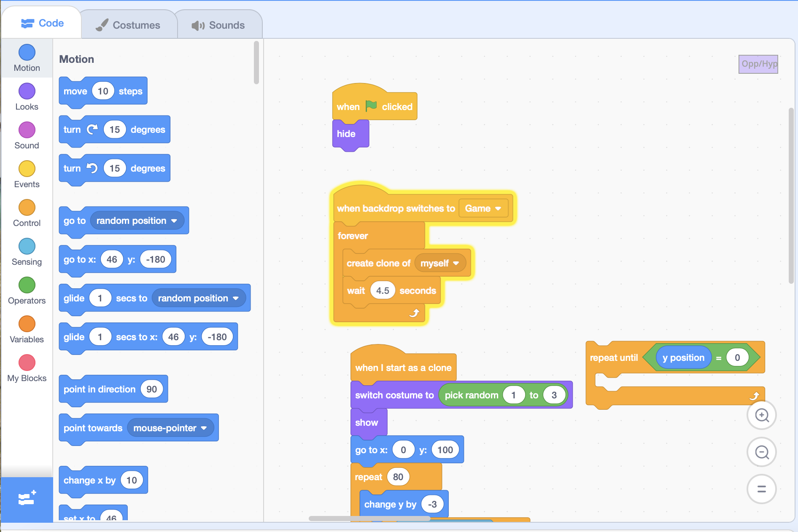Click the 'move 10 steps' value field

103,91
